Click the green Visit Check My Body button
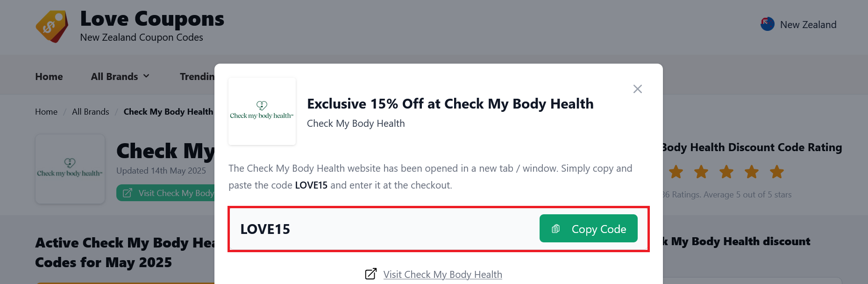 click(166, 193)
